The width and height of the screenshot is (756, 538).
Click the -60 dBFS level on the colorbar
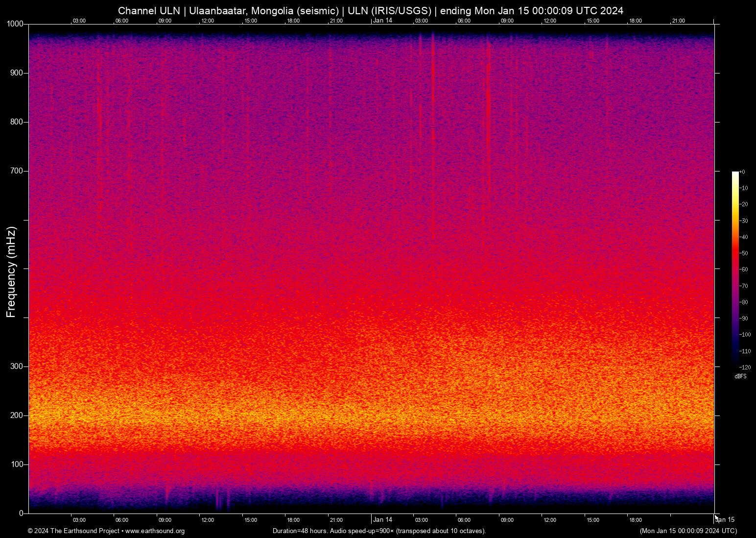click(x=742, y=269)
